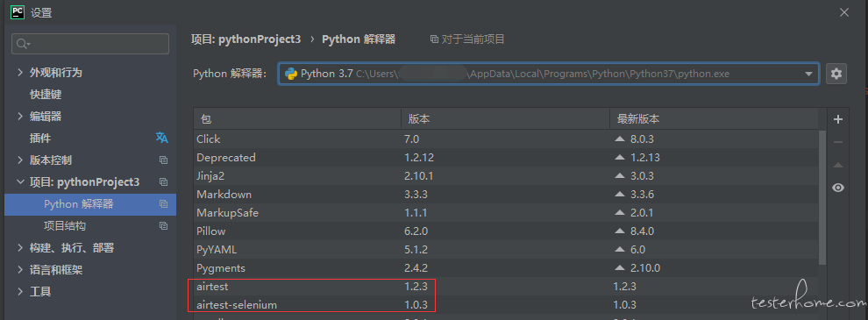Viewport: 868px width, 320px height.
Task: Open interpreter gear settings button
Action: (836, 74)
